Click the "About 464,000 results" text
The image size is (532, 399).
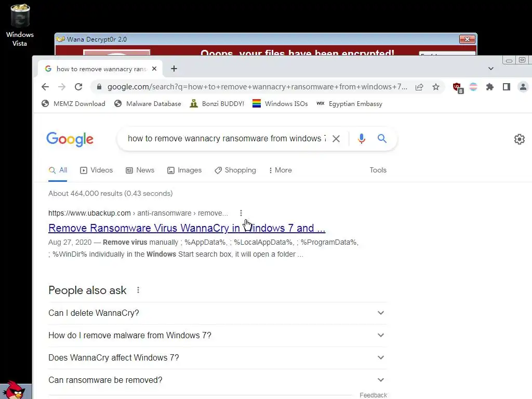pyautogui.click(x=110, y=193)
